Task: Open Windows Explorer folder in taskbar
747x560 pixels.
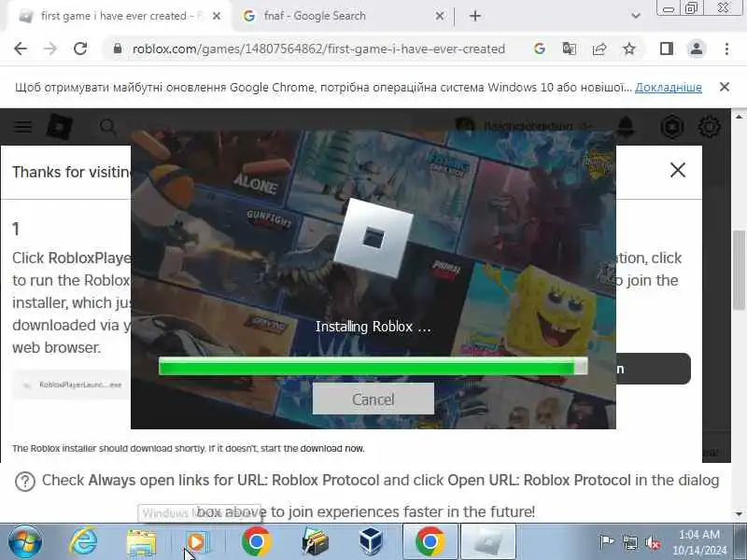Action: coord(141,542)
